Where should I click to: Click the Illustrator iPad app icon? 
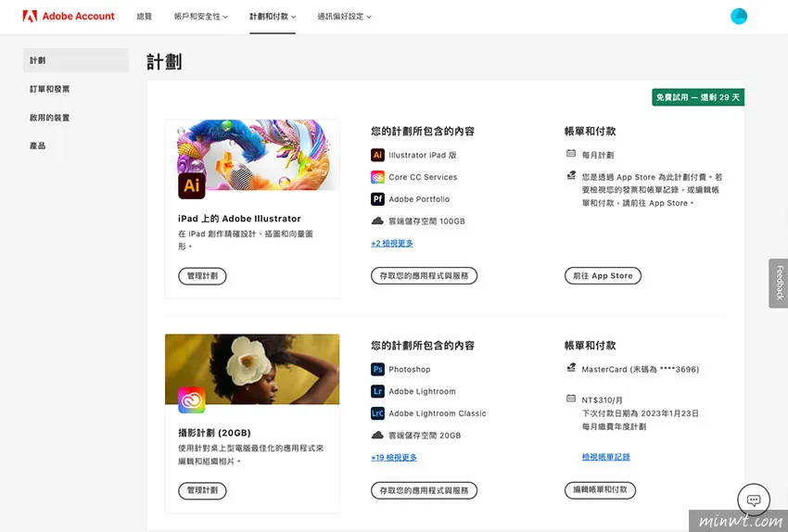(x=377, y=156)
